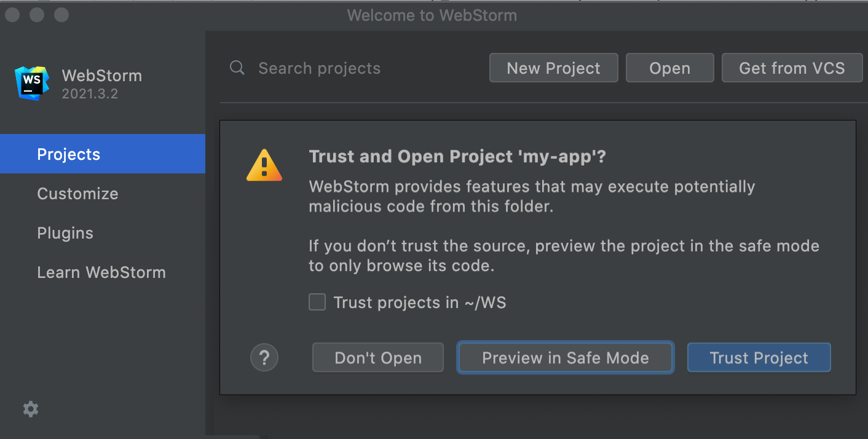Open the settings gear menu

(31, 409)
